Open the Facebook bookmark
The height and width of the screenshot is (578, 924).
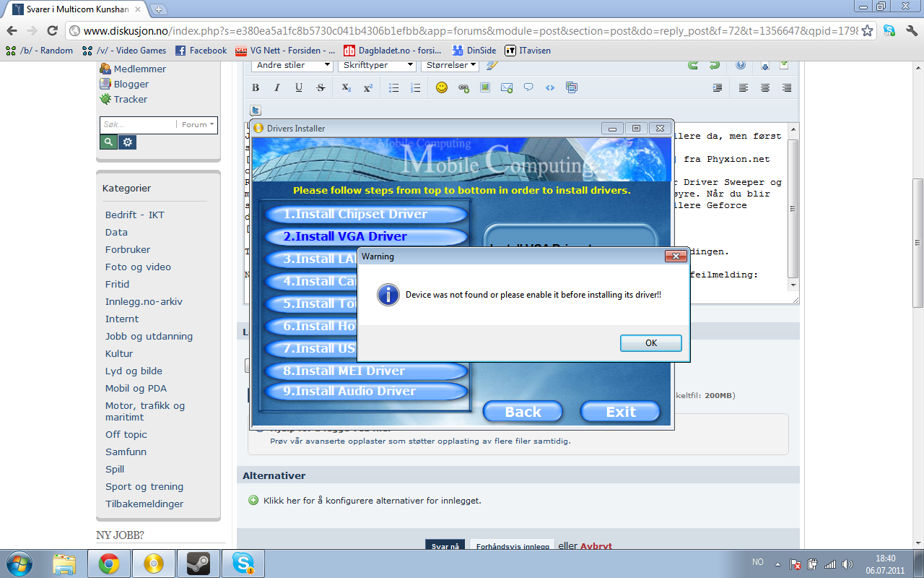201,51
